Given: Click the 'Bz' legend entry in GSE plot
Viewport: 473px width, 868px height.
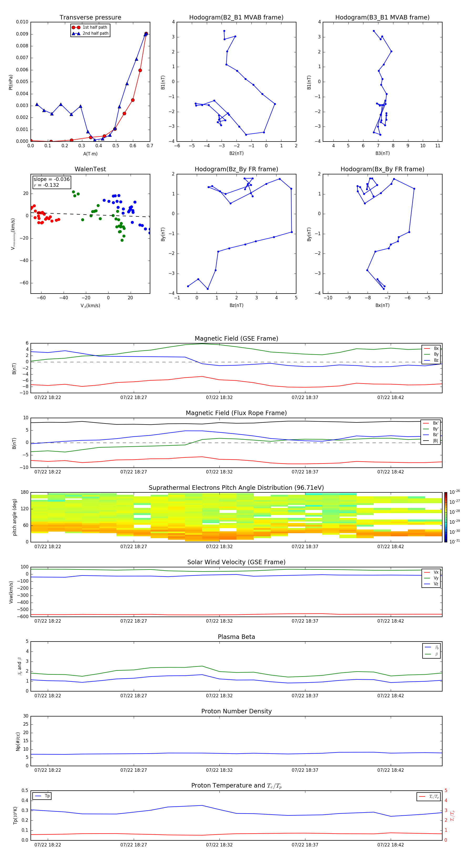Looking at the screenshot, I should (x=431, y=360).
